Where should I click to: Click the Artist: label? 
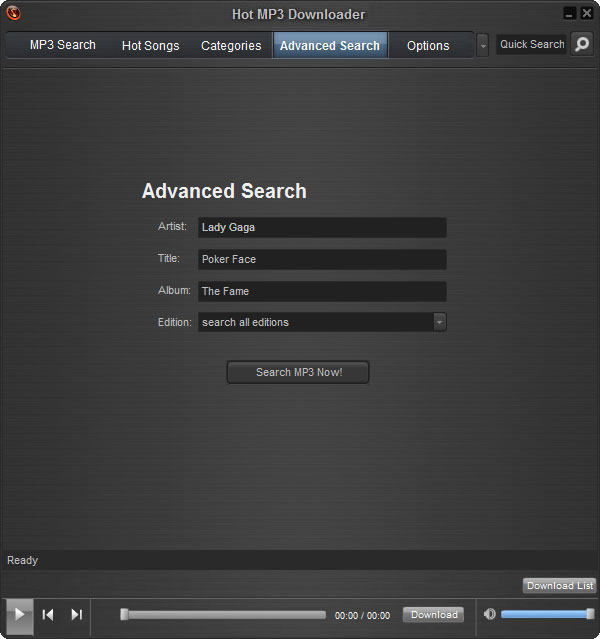[172, 226]
